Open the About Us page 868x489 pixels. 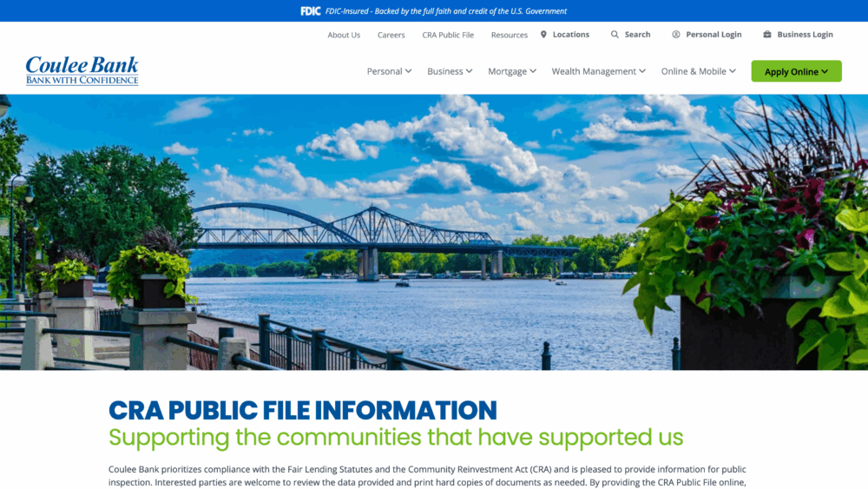pyautogui.click(x=344, y=35)
